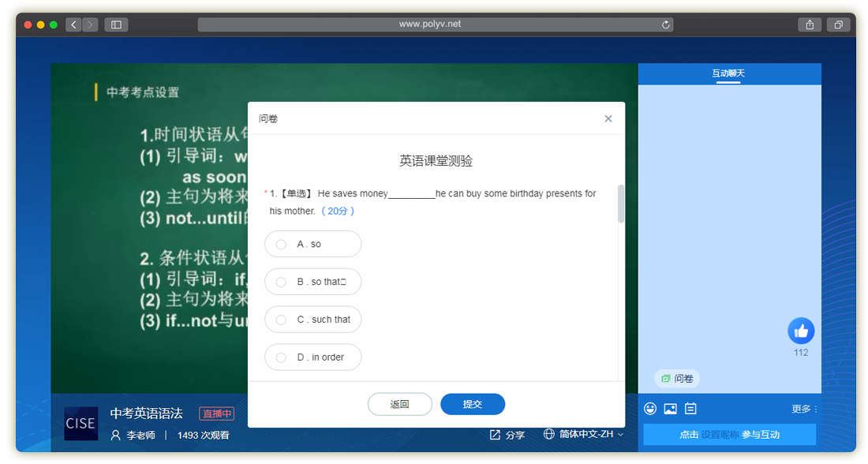This screenshot has height=464, width=868.
Task: Open the emoji picker in chat
Action: coord(650,409)
